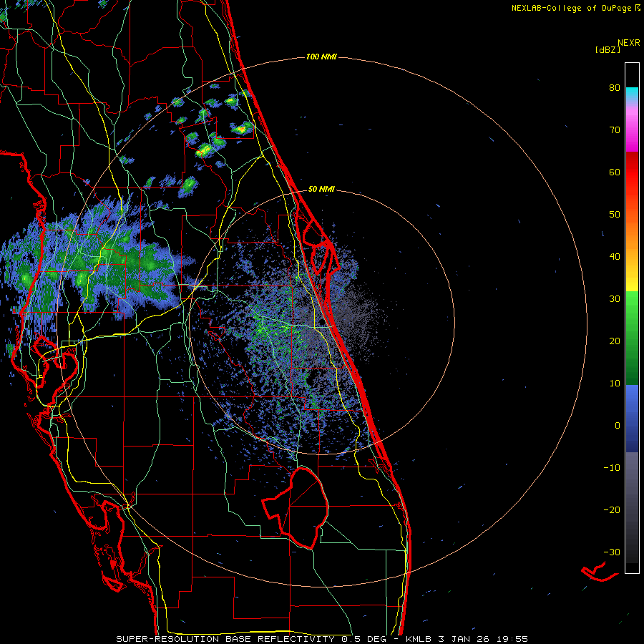Viewport: 644px width, 644px height.
Task: Click the '[dBZ]' units label
Action: (x=608, y=50)
